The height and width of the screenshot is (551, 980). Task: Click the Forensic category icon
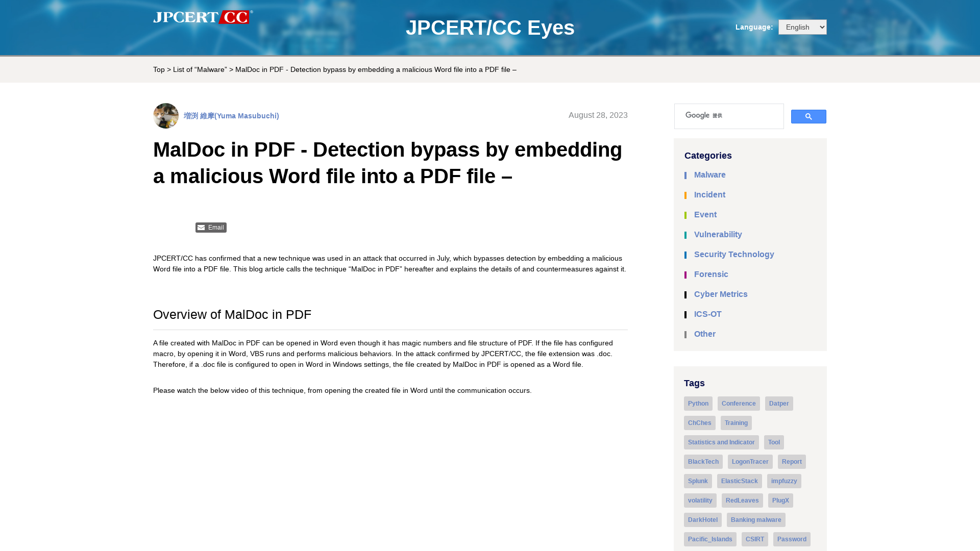[x=686, y=274]
